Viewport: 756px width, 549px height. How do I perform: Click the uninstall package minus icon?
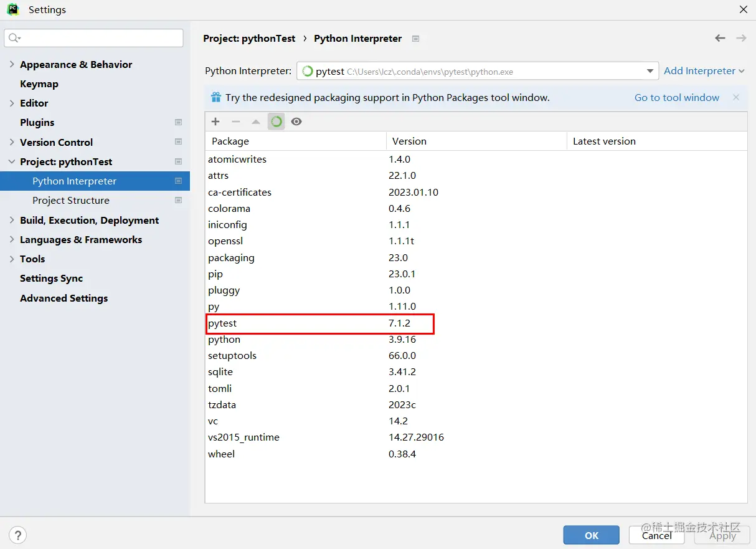pos(235,122)
